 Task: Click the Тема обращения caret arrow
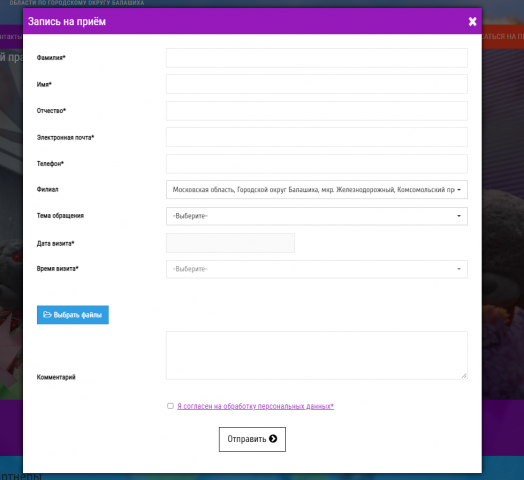pos(459,216)
